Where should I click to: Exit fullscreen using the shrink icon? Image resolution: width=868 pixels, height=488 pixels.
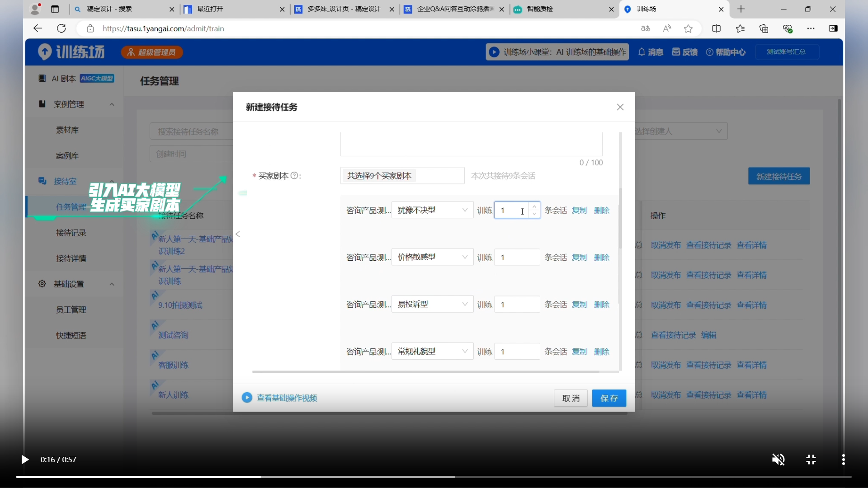click(x=811, y=460)
